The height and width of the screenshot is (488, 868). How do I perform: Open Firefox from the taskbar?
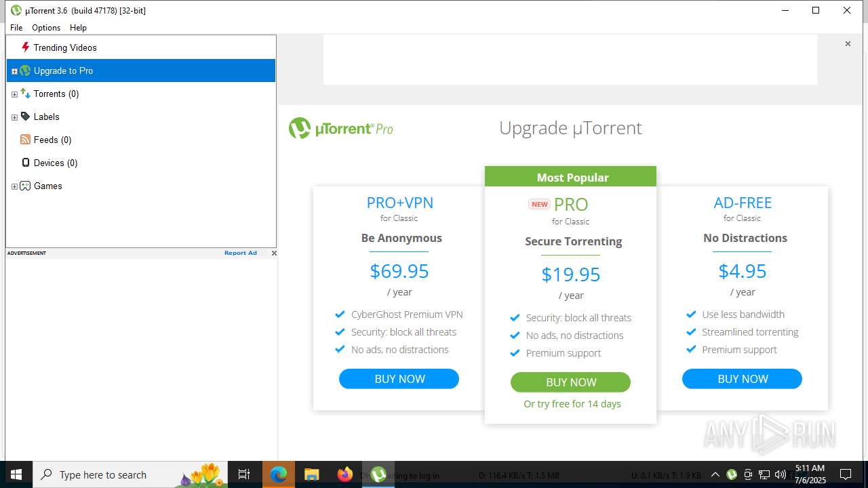click(x=345, y=474)
